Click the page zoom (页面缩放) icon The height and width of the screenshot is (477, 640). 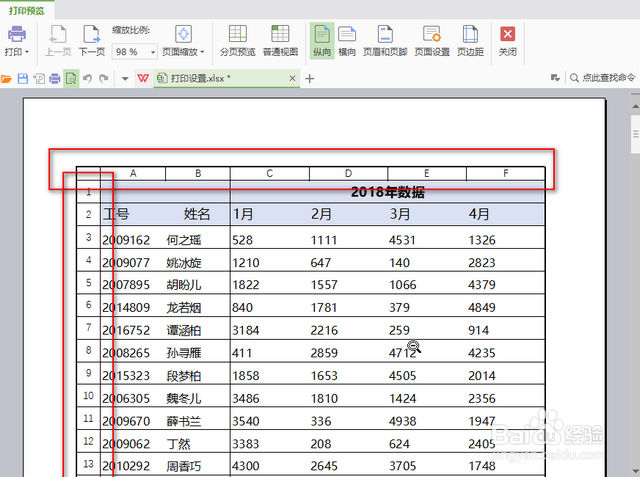coord(183,34)
